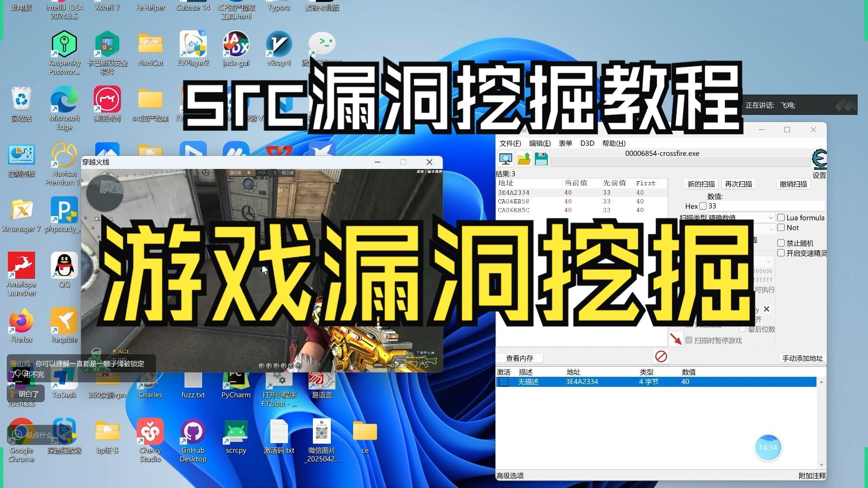Click the 数值 cell showing 40 in address list
The image size is (868, 488).
coord(685,382)
